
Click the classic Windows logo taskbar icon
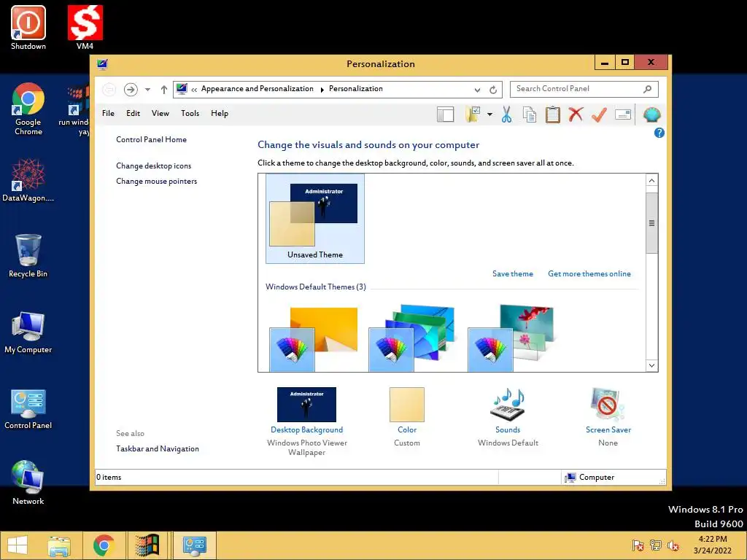147,545
